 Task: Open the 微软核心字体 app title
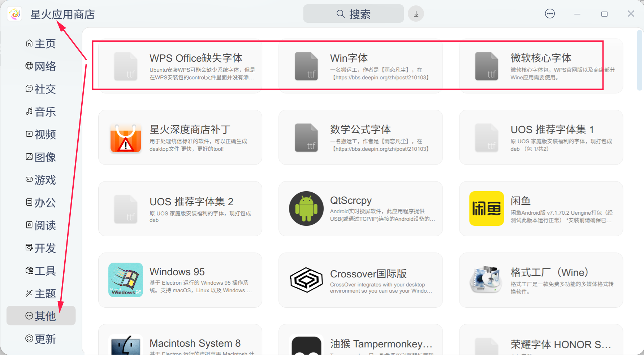point(541,58)
